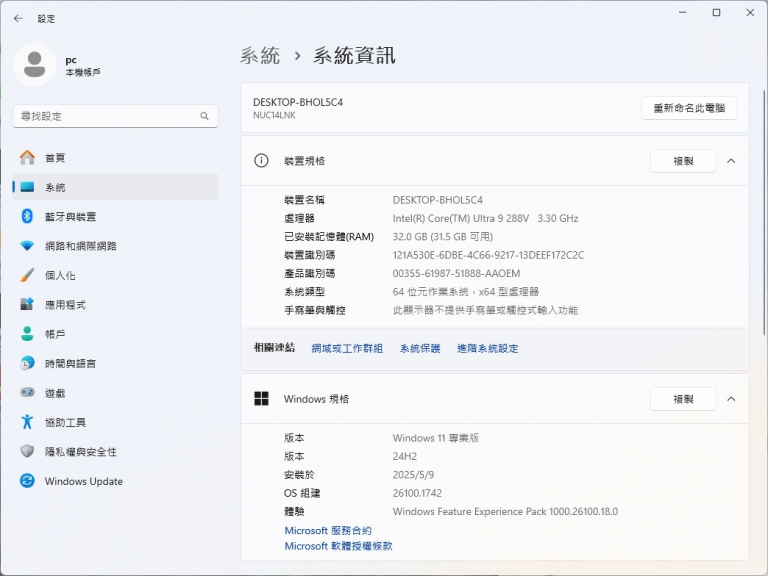Click the Windows logo beside Windows 規格
The width and height of the screenshot is (768, 576).
(x=262, y=399)
